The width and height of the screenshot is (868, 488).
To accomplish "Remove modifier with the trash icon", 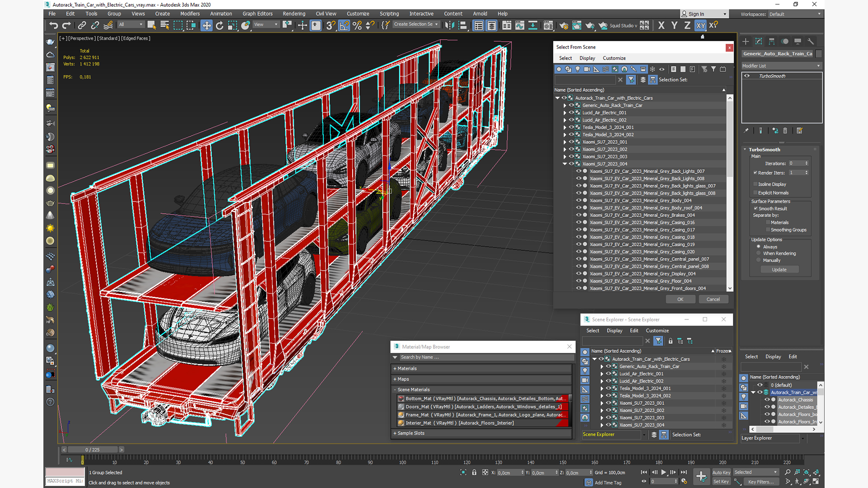I will click(x=785, y=131).
